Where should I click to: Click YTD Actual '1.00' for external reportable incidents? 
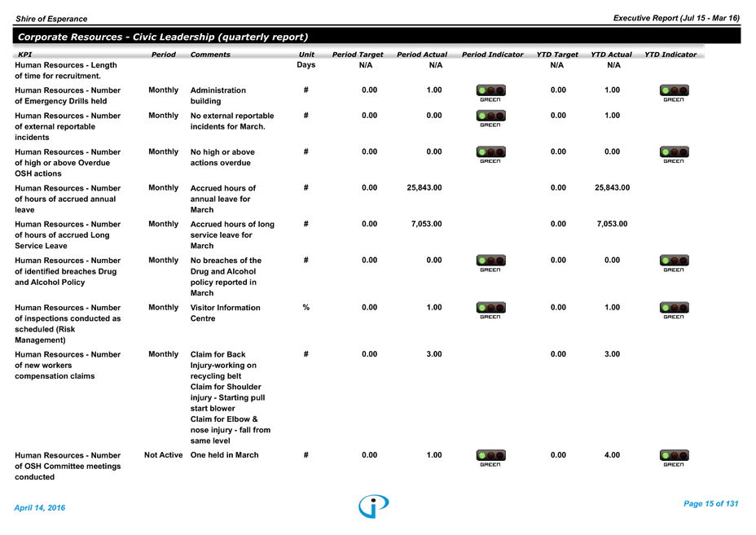613,115
